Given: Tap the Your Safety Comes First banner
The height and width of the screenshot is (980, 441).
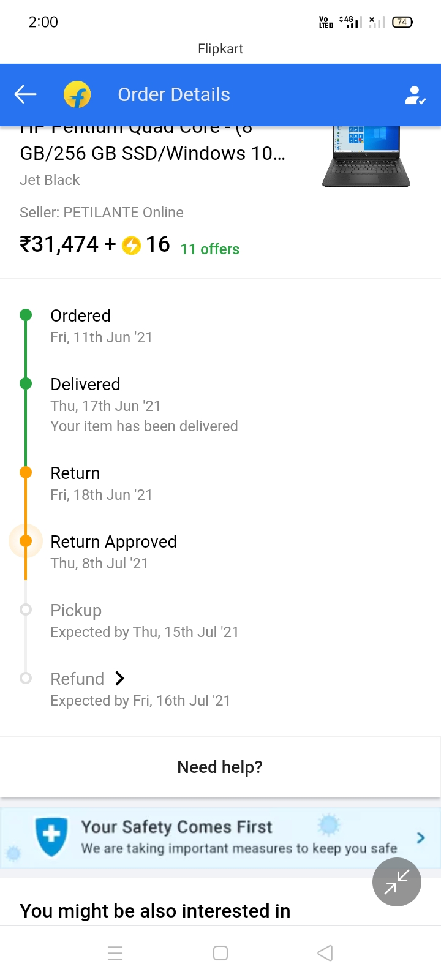Looking at the screenshot, I should coord(221,837).
